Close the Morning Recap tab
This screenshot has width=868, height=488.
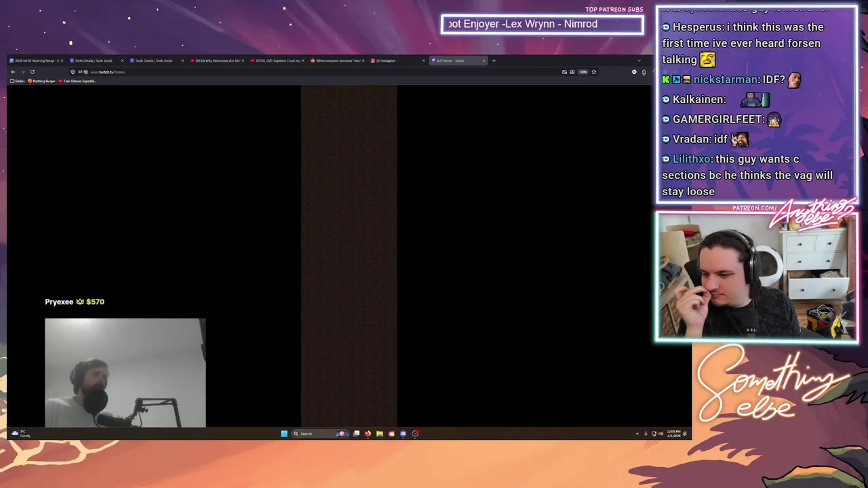(62, 60)
